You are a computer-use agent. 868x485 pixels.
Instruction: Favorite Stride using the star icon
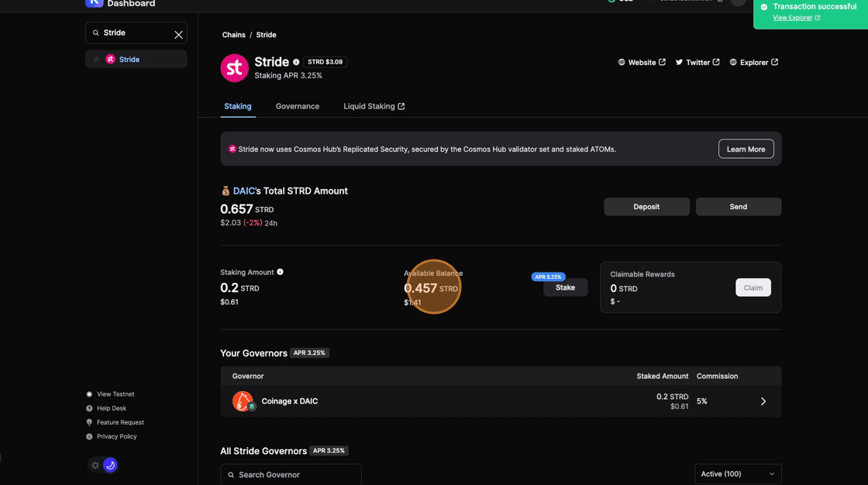[x=96, y=60]
